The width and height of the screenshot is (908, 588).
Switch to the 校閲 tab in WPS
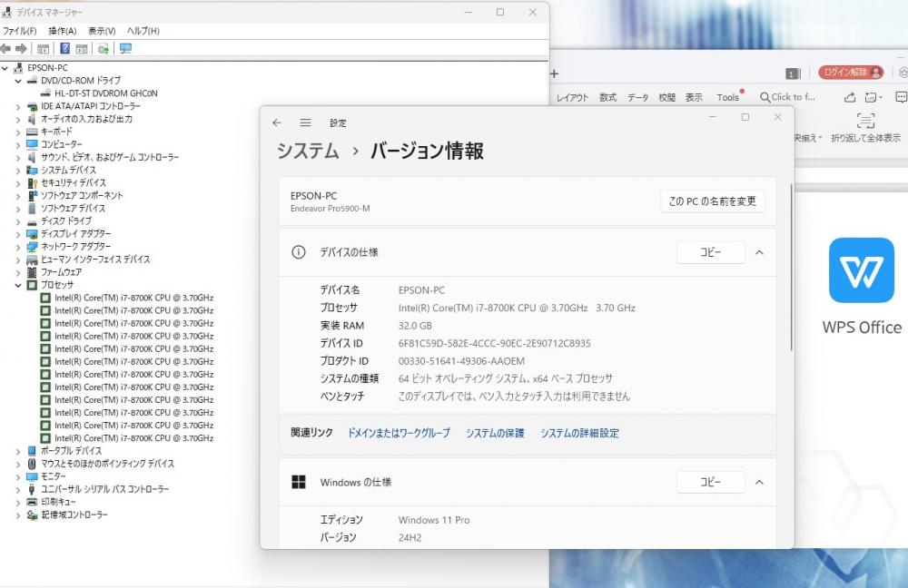click(x=666, y=97)
